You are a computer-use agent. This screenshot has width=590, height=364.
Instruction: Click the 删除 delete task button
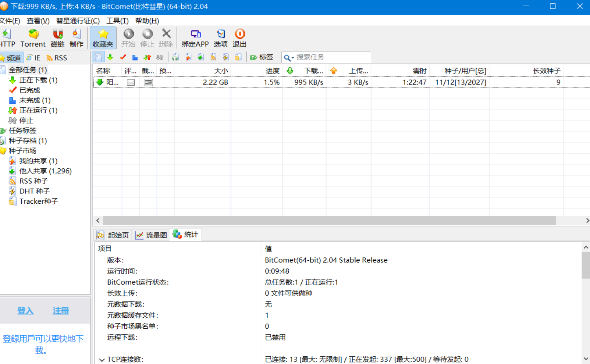166,38
